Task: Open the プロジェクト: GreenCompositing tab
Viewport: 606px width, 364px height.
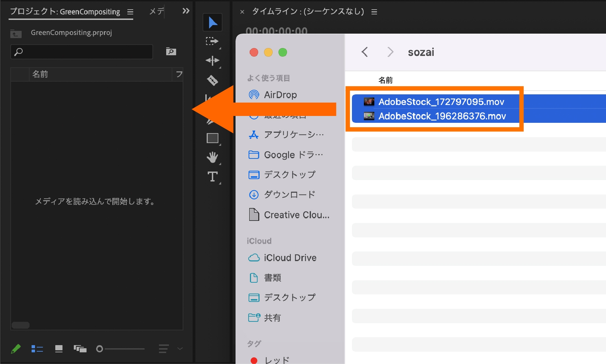Action: 65,12
